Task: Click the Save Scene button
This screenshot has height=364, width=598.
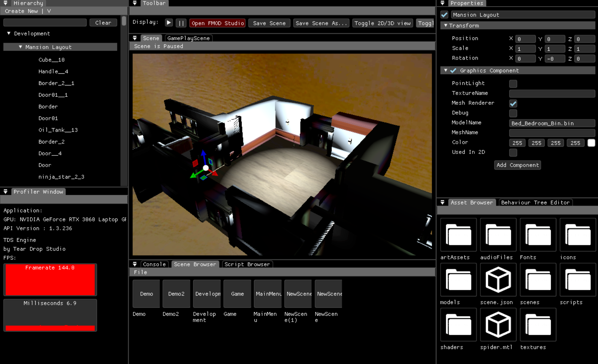Action: (x=269, y=23)
